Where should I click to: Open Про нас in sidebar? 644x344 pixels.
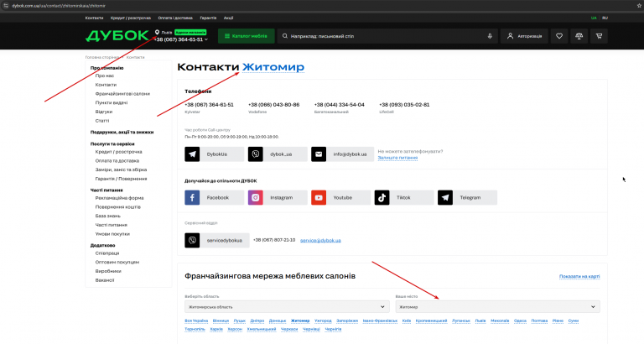[x=105, y=76]
